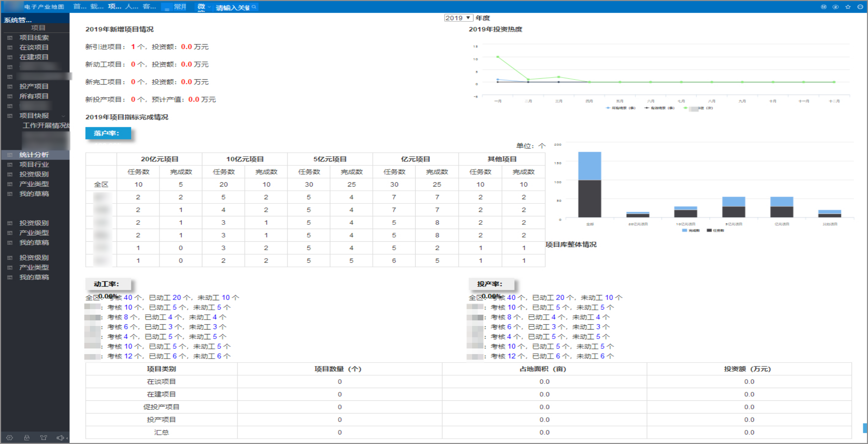This screenshot has height=444, width=868.
Task: Toggle the 任务数 series in bar chart legend
Action: [715, 230]
